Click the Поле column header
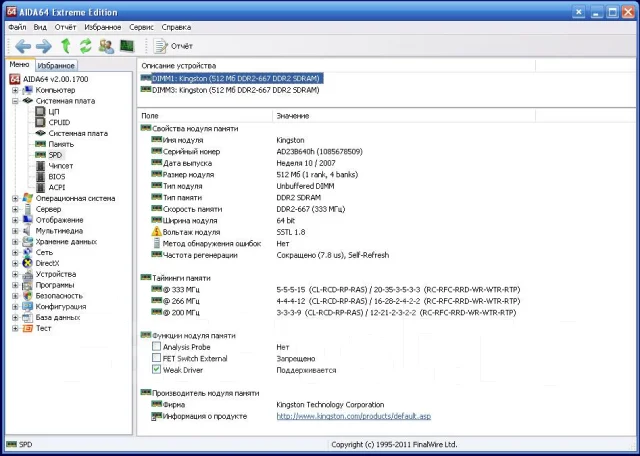 [x=205, y=116]
